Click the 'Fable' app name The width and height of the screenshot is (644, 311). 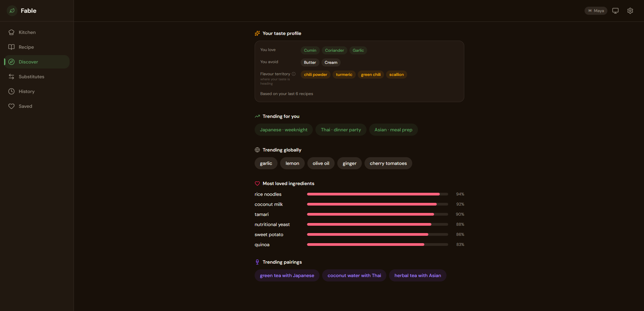pos(29,11)
